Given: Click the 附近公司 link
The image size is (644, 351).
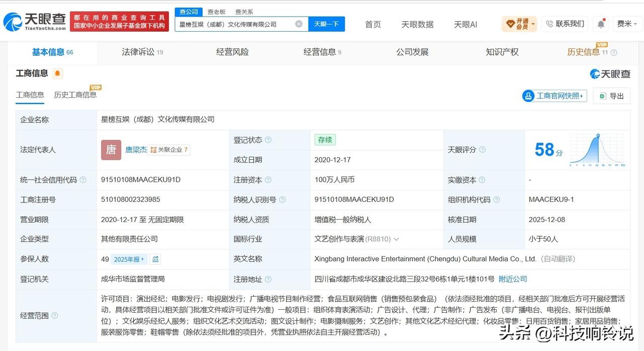Looking at the screenshot, I should point(513,279).
